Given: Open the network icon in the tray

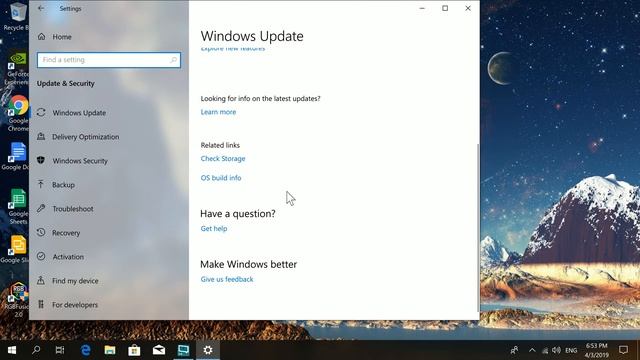Looking at the screenshot, I should tap(544, 350).
